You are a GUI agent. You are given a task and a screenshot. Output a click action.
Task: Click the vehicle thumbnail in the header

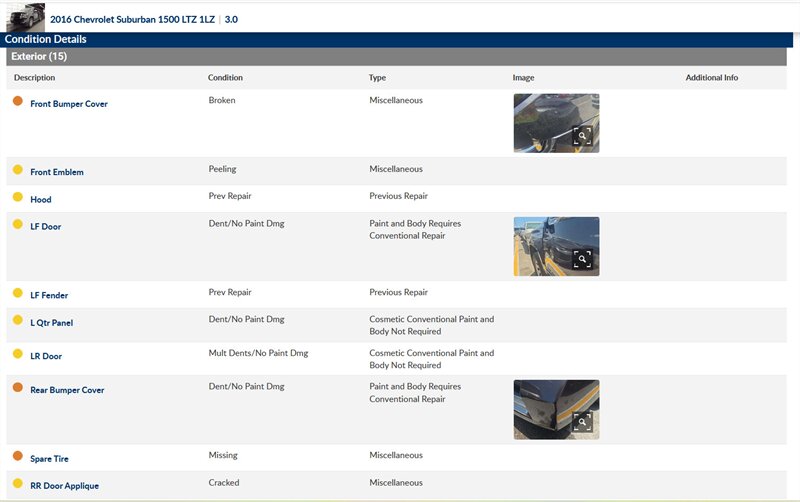coord(26,17)
